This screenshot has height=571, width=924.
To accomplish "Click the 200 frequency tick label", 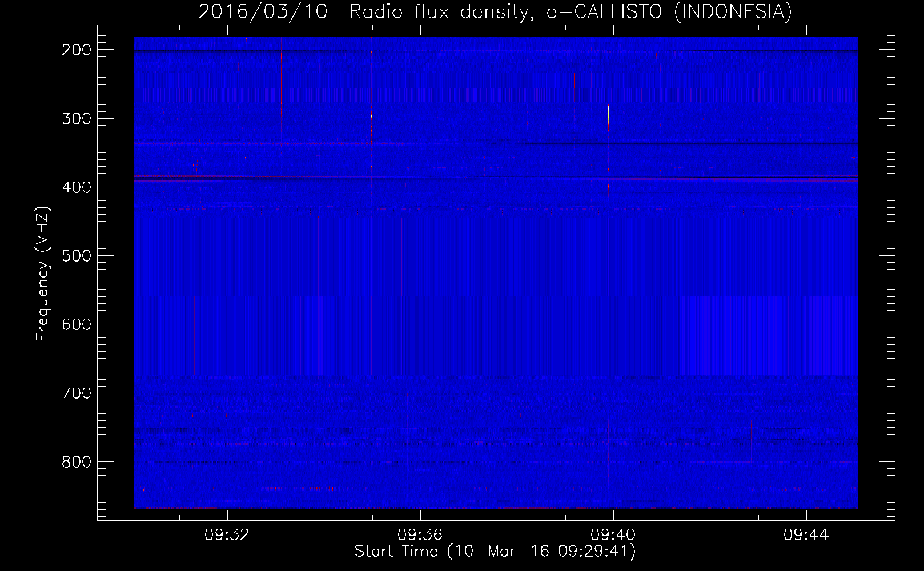I will (77, 50).
